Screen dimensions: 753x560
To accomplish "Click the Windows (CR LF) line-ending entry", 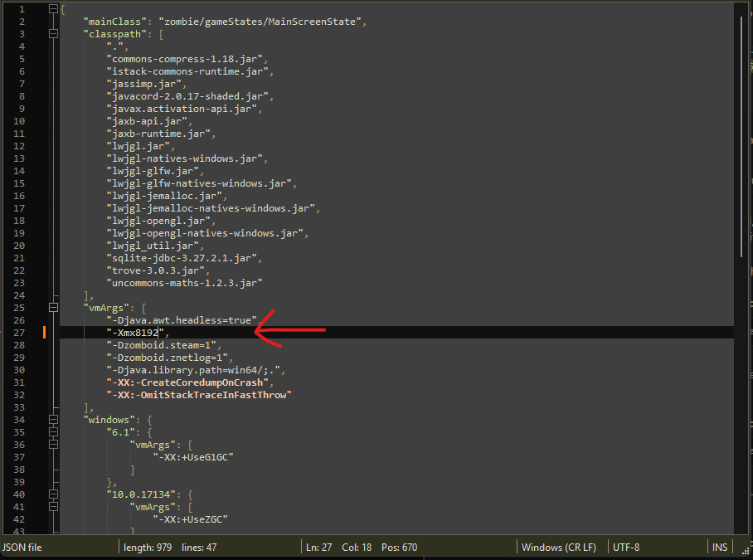I will [x=558, y=547].
